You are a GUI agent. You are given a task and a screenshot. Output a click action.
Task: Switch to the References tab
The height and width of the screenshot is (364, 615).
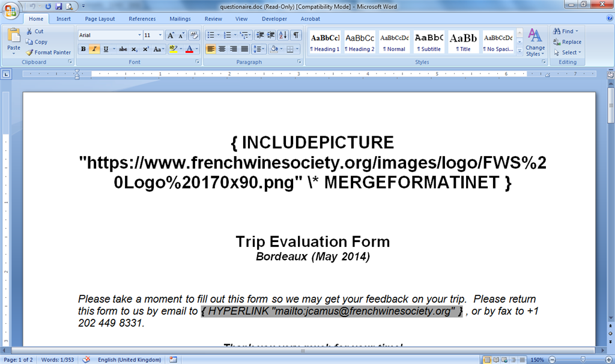click(142, 19)
